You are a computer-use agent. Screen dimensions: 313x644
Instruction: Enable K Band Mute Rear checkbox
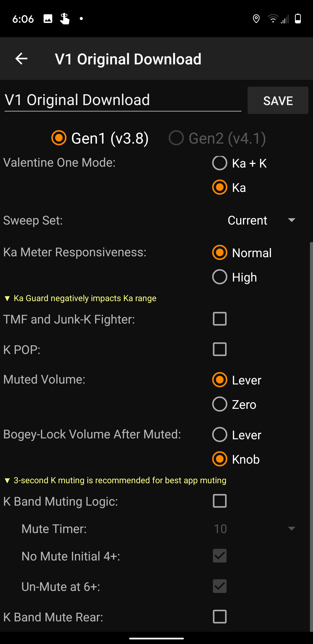click(220, 617)
